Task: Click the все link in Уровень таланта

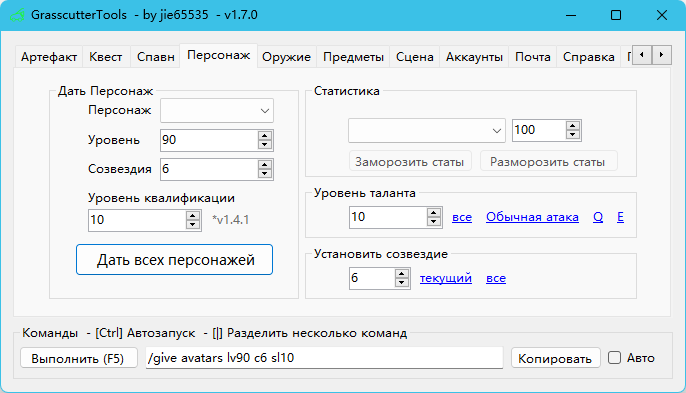Action: point(462,217)
